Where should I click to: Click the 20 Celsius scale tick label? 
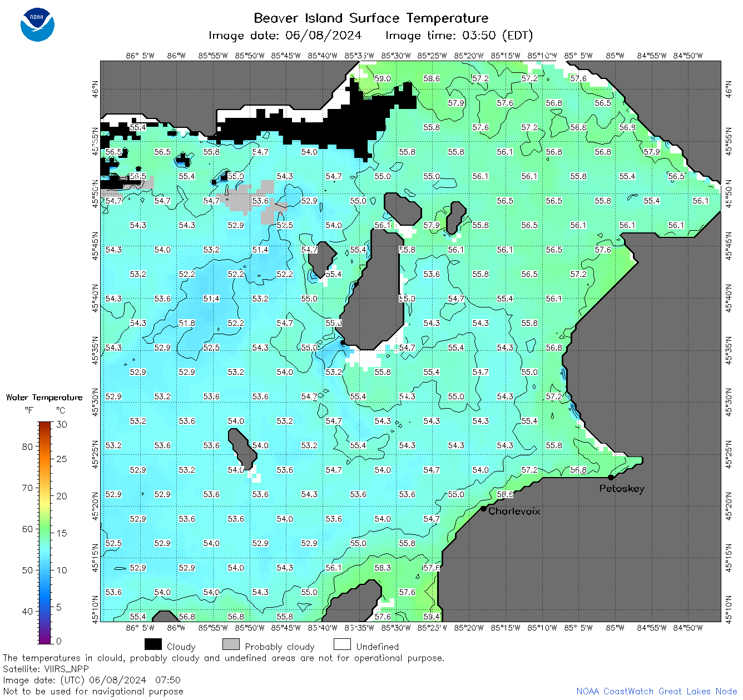point(62,496)
